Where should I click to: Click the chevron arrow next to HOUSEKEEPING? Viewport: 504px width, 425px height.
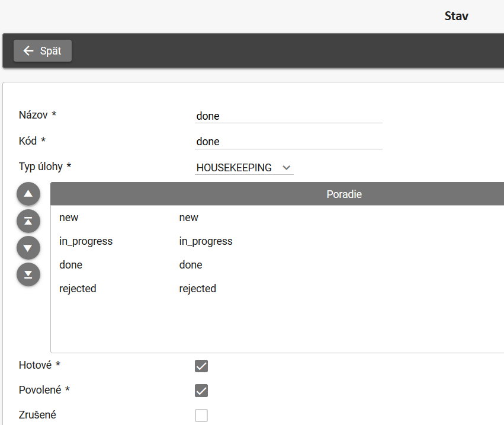(287, 168)
